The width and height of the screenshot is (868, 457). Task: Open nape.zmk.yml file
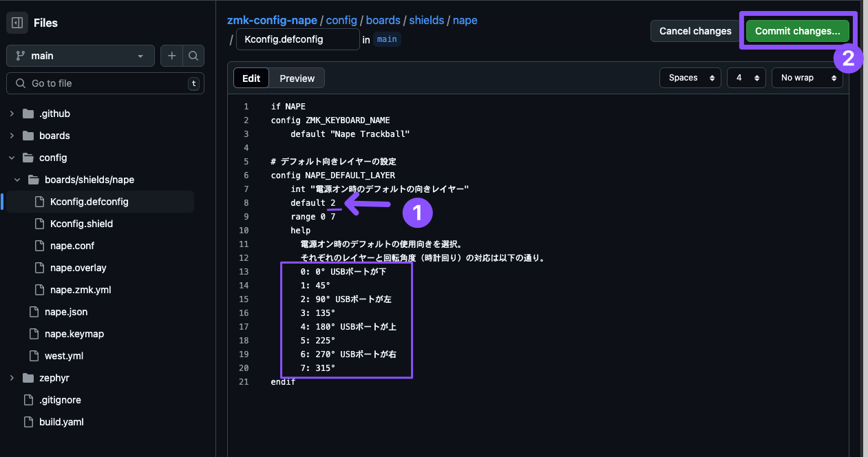point(81,290)
